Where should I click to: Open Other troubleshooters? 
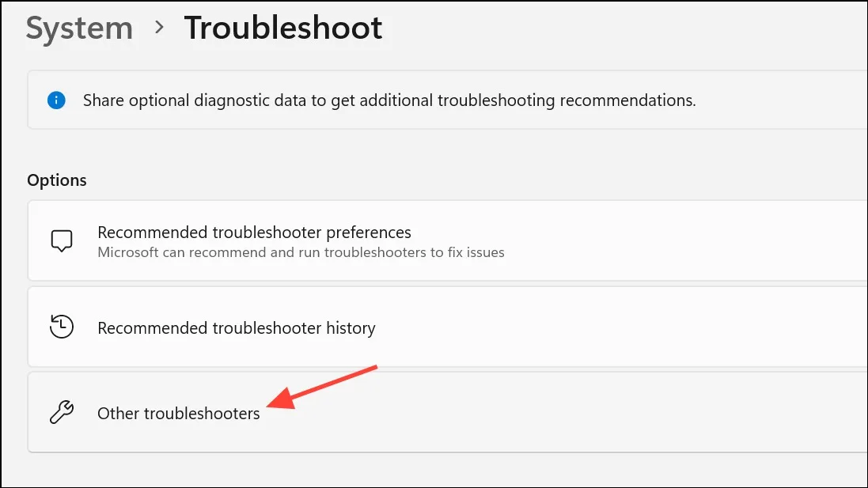(x=447, y=412)
